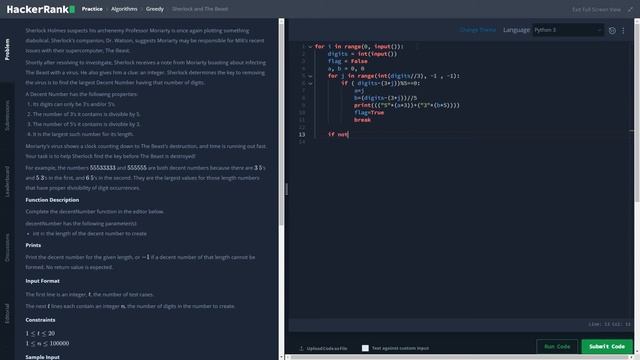The width and height of the screenshot is (640, 360).
Task: Click the Constraints heading
Action: point(40,320)
